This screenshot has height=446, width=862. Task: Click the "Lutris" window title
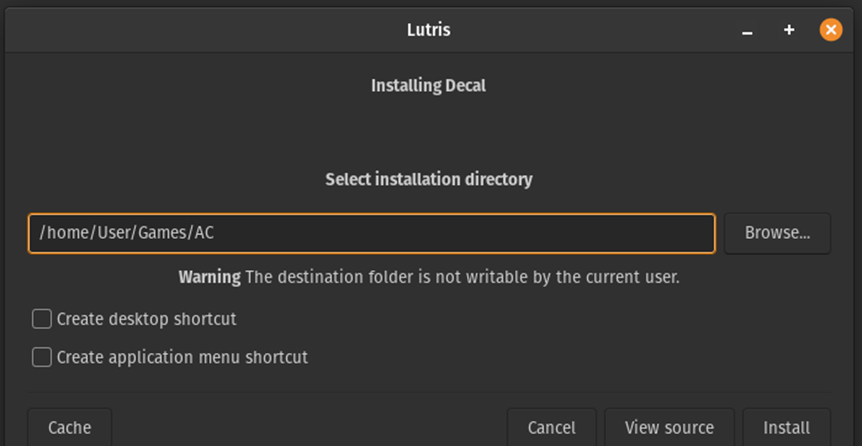coord(428,30)
